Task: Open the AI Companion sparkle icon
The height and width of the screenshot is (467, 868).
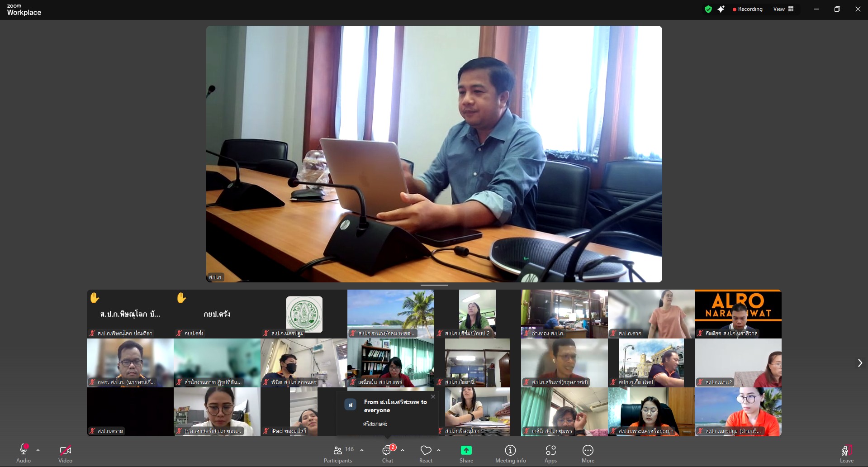Action: tap(721, 9)
